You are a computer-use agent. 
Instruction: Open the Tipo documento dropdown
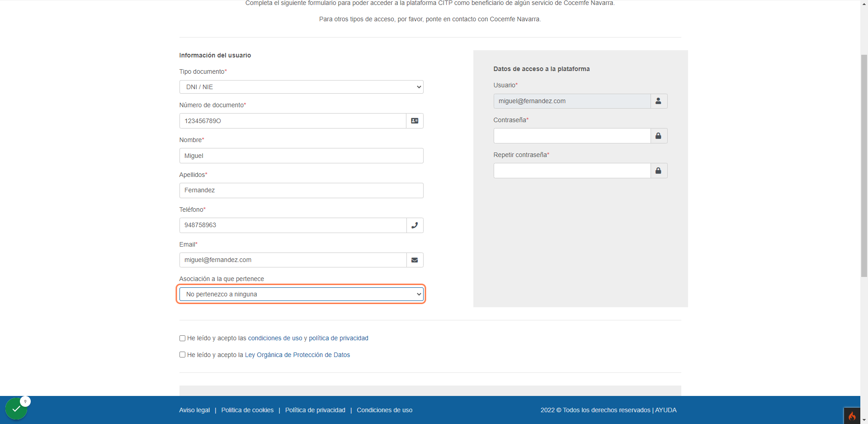tap(301, 87)
